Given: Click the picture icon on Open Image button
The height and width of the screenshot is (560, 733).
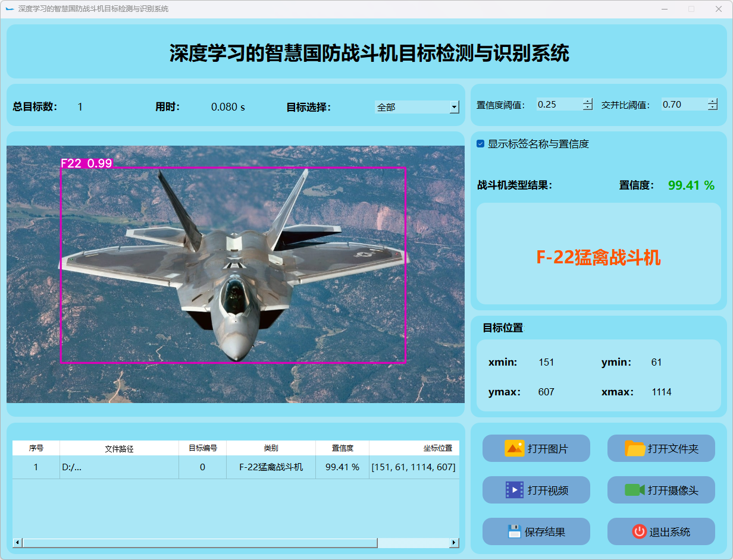Looking at the screenshot, I should (x=514, y=448).
